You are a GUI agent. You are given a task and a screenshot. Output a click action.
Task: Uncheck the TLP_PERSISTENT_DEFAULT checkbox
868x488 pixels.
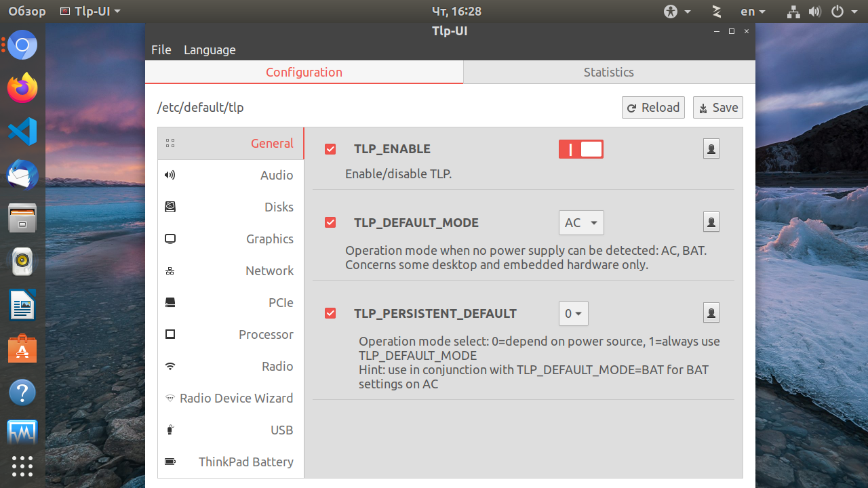pos(330,313)
